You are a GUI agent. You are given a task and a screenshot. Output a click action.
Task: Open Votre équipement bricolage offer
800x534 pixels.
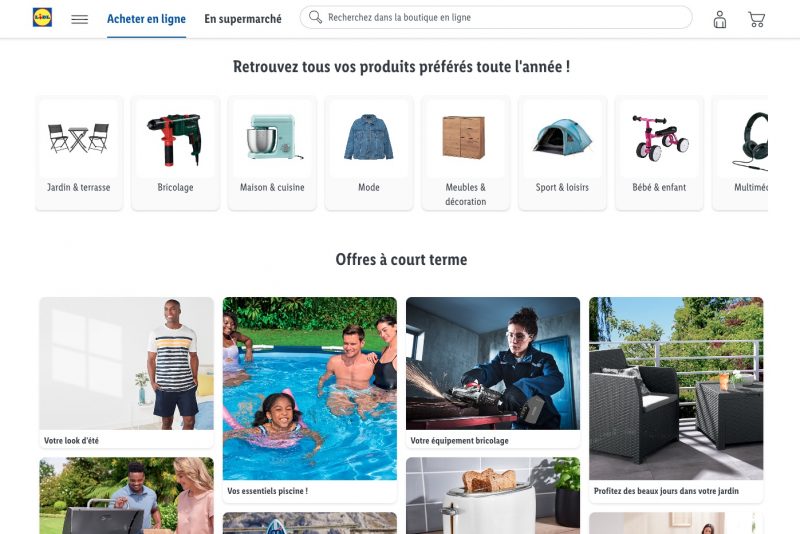493,373
